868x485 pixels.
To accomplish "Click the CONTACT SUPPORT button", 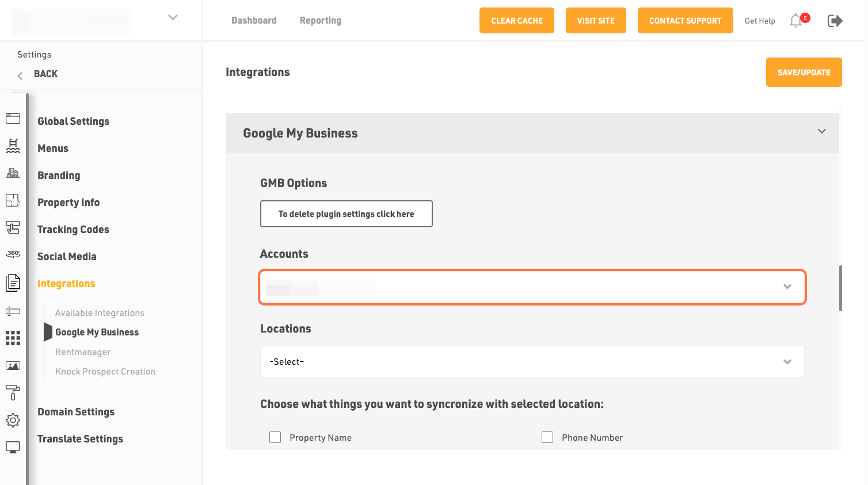I will click(686, 21).
